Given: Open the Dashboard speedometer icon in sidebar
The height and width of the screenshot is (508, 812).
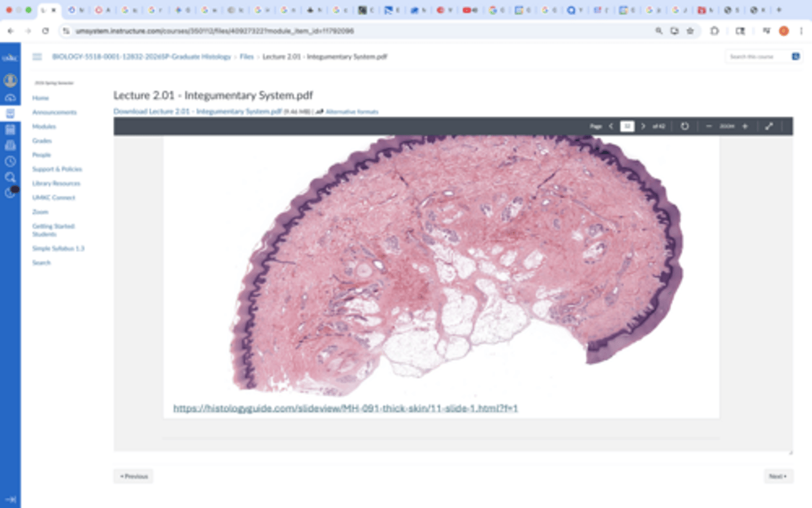Looking at the screenshot, I should point(10,98).
